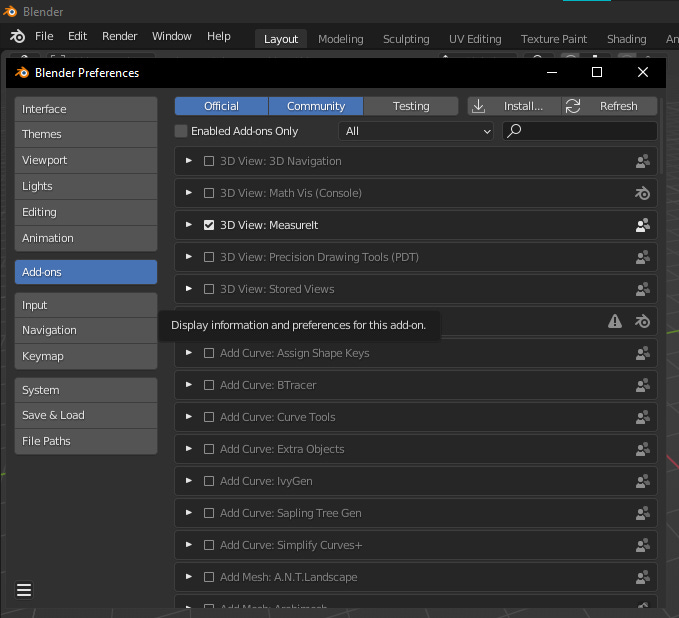Open the Edit menu
Screen dimensions: 679x618
pos(78,36)
